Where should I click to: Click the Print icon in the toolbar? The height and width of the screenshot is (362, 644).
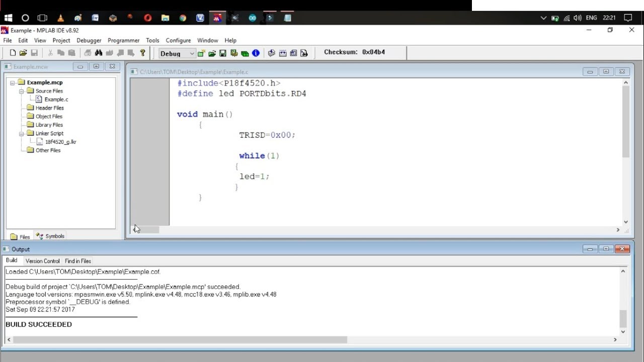(88, 53)
